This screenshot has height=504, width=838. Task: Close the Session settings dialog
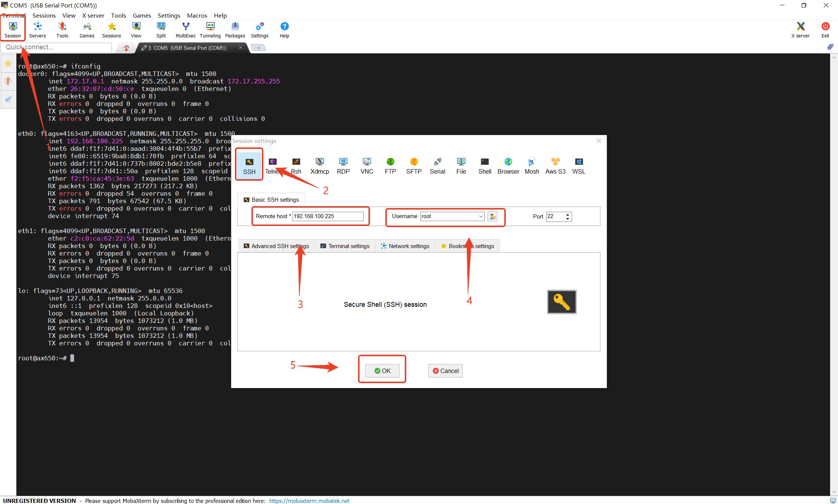point(599,141)
